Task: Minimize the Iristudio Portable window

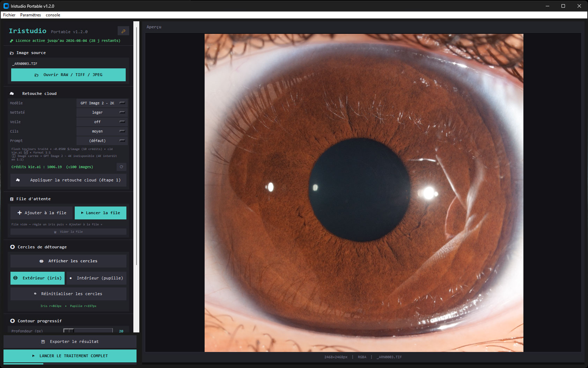Action: [x=547, y=6]
